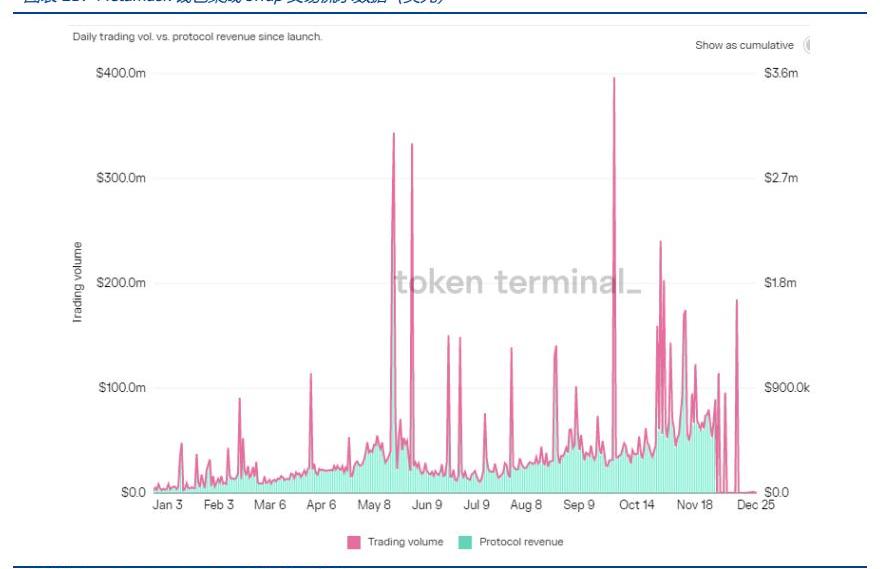Click the $200.0m axis label
Viewport: 880px width, 569px height.
tap(121, 282)
